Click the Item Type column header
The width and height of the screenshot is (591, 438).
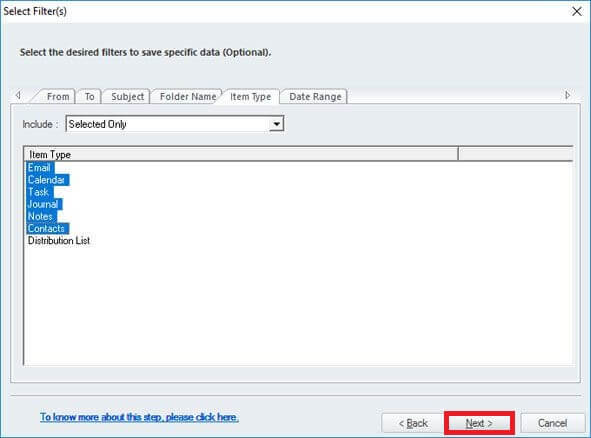pos(241,155)
